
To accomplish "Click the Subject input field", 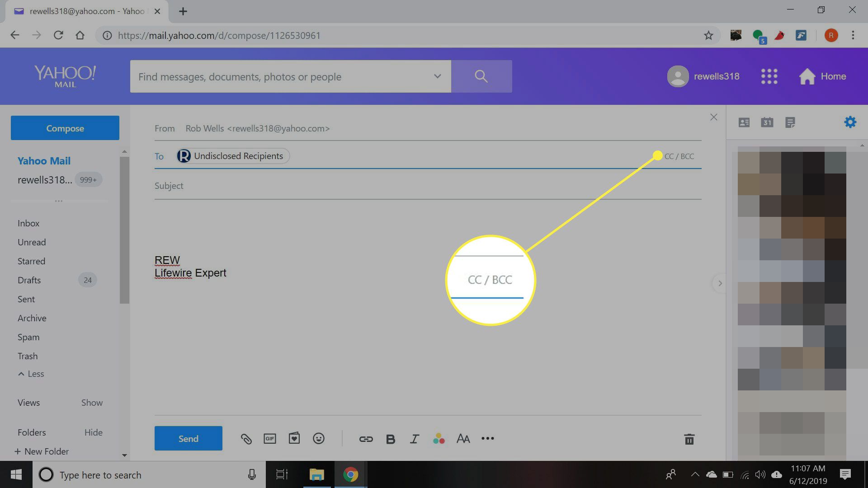I will 427,185.
